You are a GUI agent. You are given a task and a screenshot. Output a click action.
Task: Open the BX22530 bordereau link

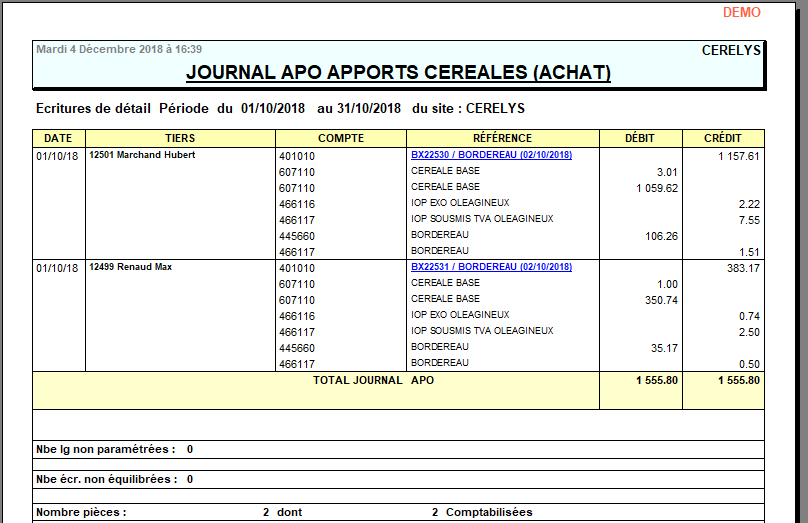pos(491,155)
